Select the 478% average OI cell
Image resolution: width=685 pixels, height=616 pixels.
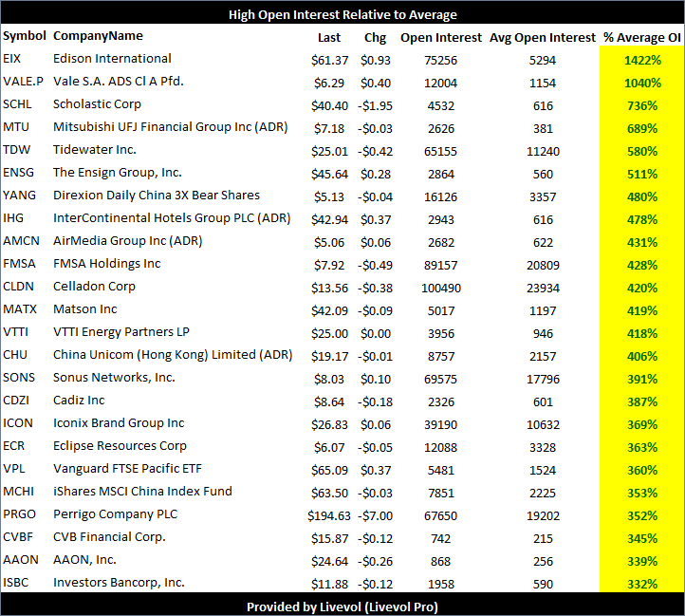pos(642,219)
